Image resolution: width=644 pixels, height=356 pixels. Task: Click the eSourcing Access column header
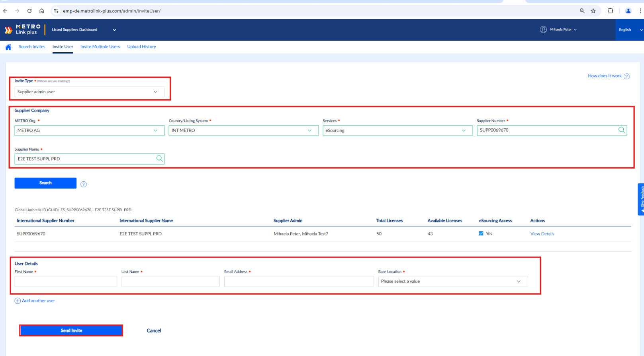(495, 220)
